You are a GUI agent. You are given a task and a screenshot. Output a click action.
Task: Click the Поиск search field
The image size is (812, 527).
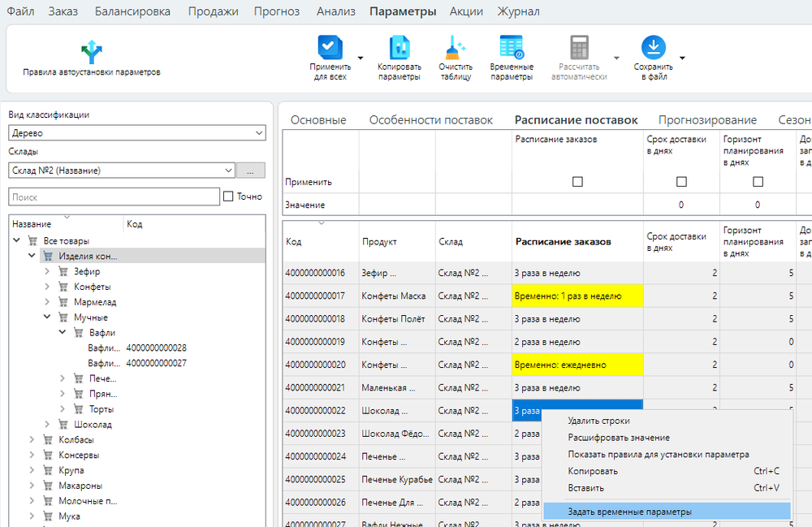(114, 197)
